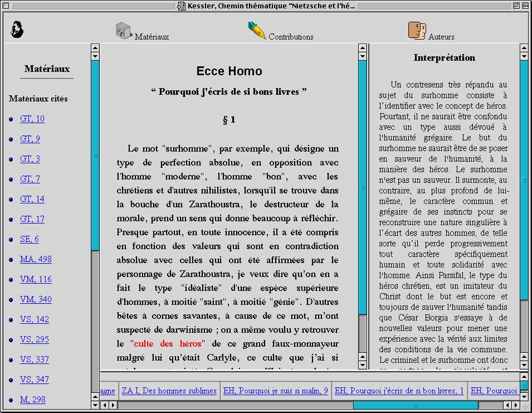Click bottom down arrow of Interprétation scrollbar
The height and width of the screenshot is (413, 532).
pos(524,365)
